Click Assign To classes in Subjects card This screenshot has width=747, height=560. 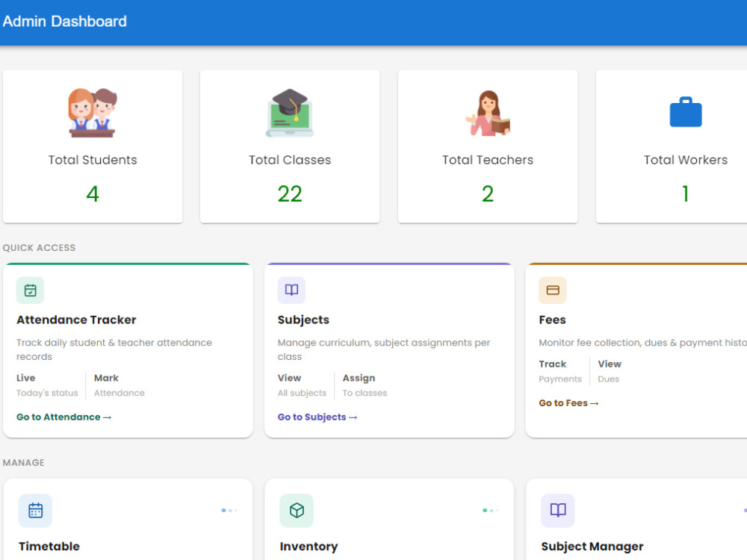[365, 385]
